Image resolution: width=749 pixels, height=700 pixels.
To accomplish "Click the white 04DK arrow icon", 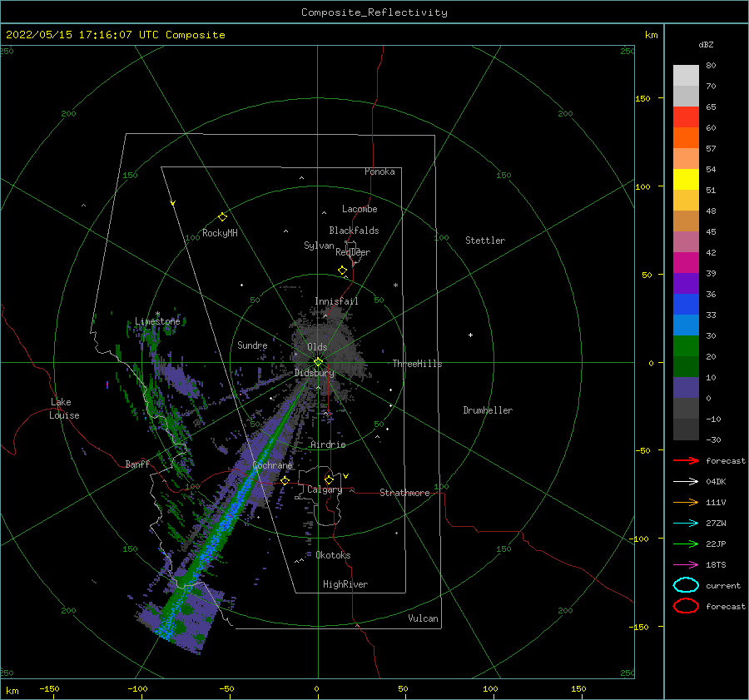I will point(686,482).
